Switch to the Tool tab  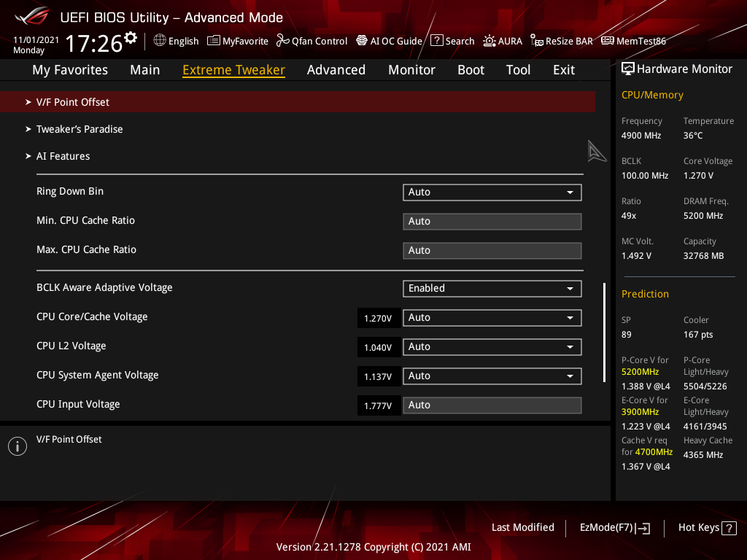click(519, 70)
